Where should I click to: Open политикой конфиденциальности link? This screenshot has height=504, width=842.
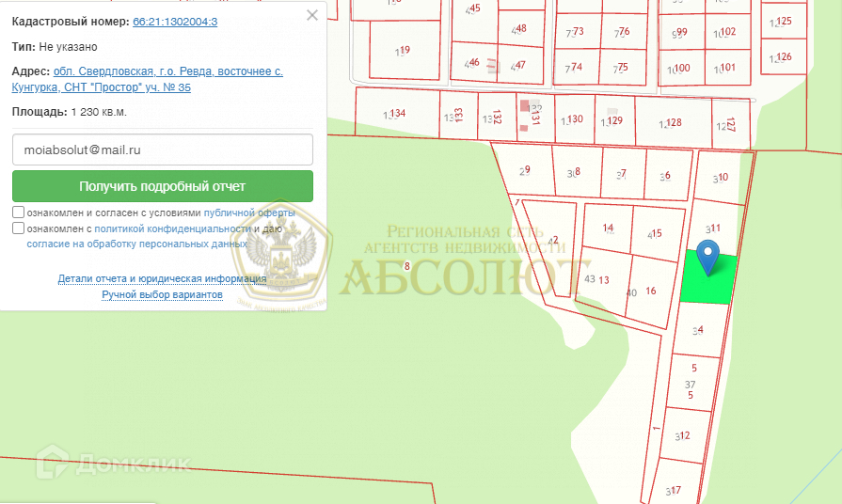point(172,228)
